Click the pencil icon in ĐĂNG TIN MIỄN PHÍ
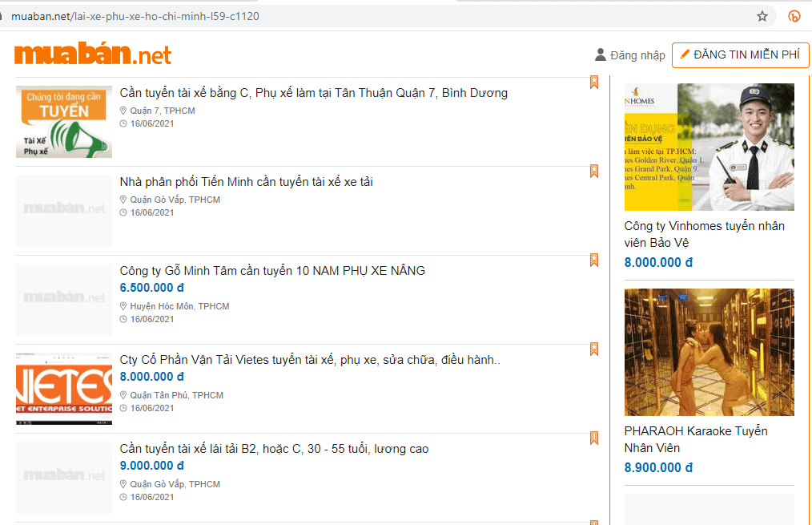This screenshot has height=525, width=812. tap(685, 54)
